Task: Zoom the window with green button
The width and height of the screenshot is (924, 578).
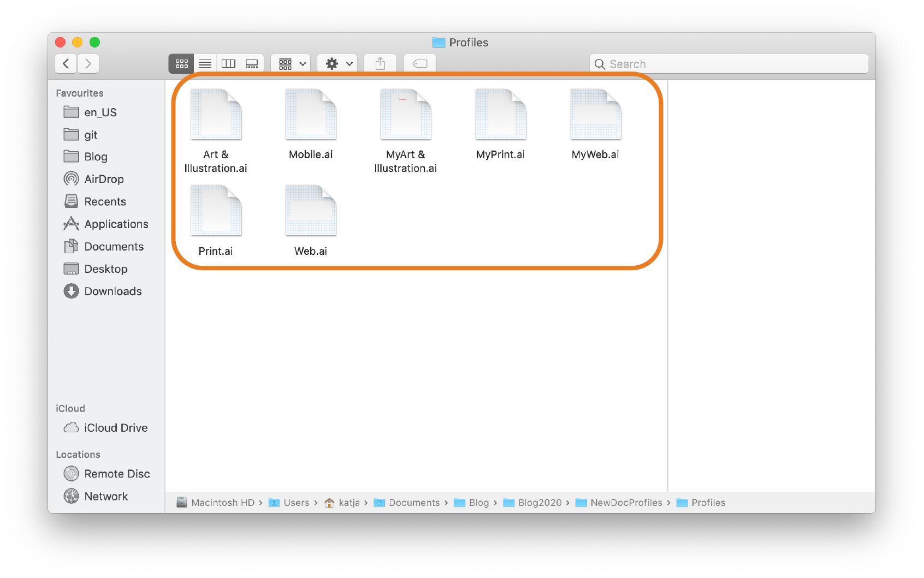Action: click(x=94, y=42)
